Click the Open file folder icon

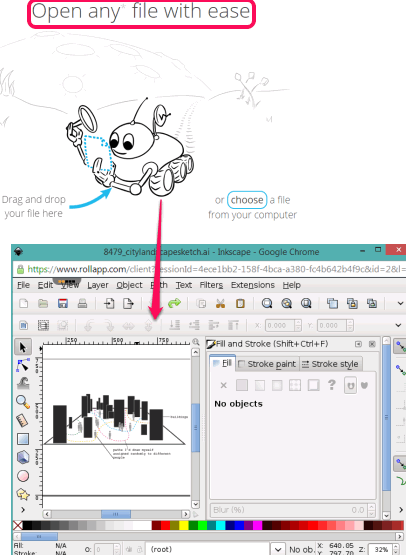click(43, 303)
